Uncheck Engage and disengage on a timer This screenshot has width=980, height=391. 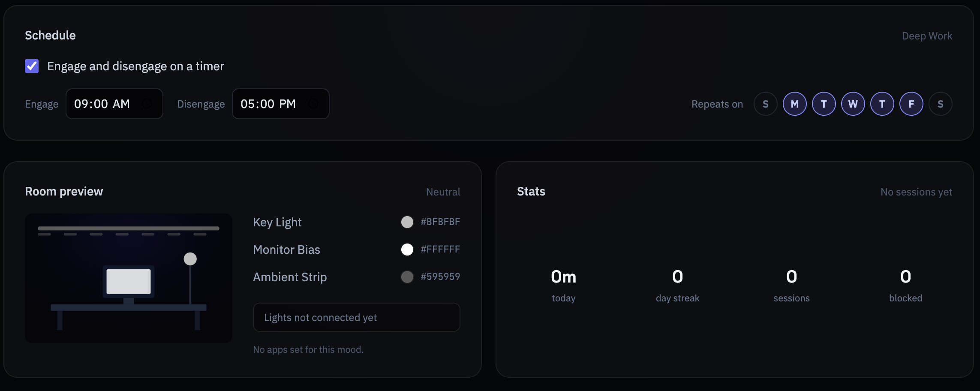coord(32,66)
